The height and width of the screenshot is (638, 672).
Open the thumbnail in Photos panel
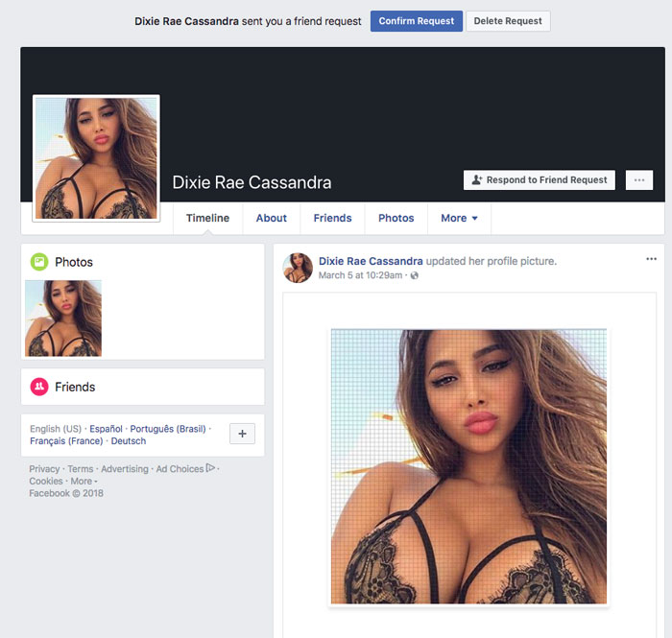pos(63,319)
